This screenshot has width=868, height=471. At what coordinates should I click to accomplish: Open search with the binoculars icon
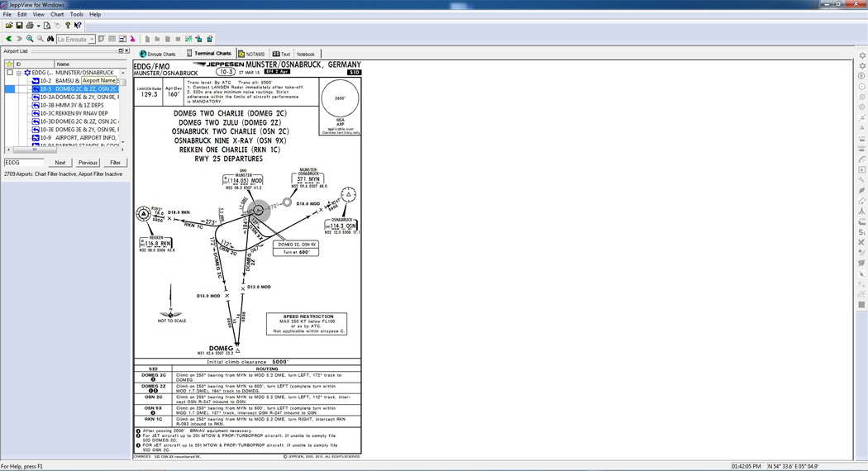(50, 39)
